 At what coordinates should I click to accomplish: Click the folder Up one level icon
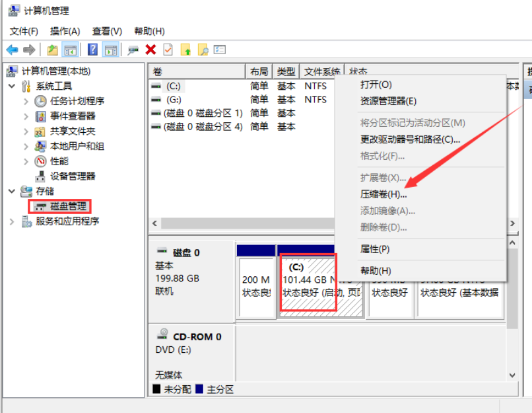(52, 50)
